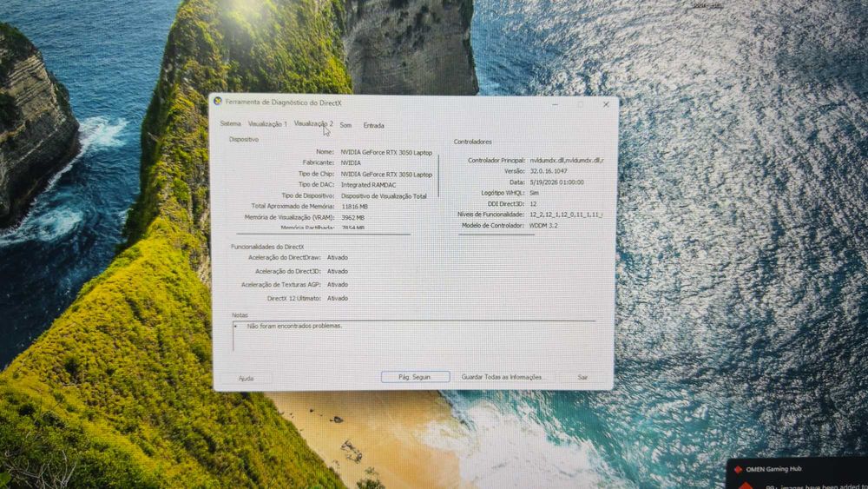
Task: Click the Ajuda button
Action: tap(246, 379)
